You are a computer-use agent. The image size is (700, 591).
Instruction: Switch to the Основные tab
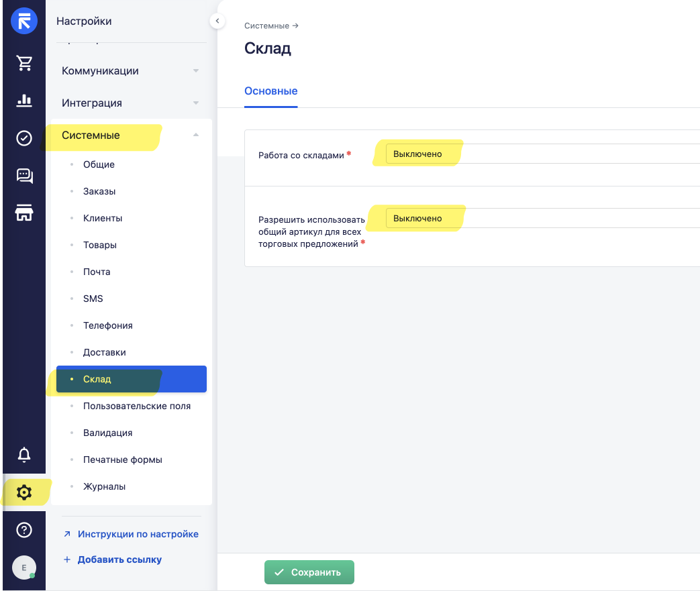pyautogui.click(x=271, y=91)
